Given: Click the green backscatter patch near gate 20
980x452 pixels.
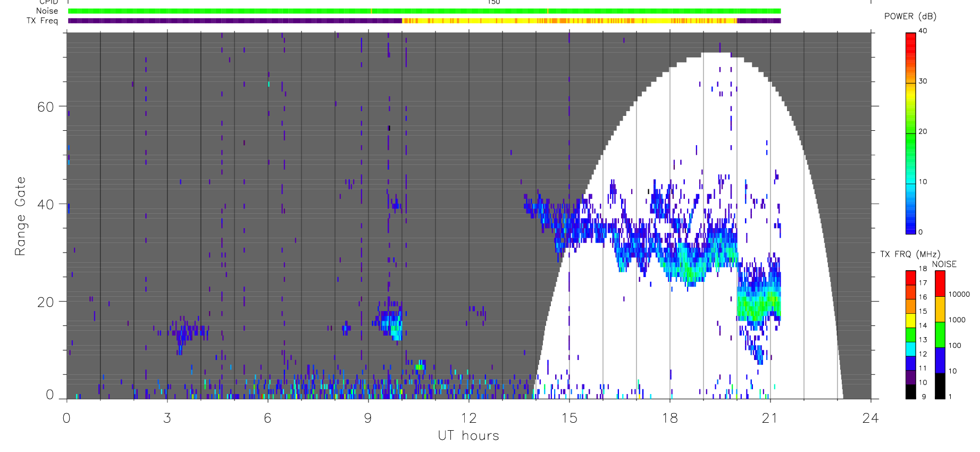Looking at the screenshot, I should pos(758,304).
